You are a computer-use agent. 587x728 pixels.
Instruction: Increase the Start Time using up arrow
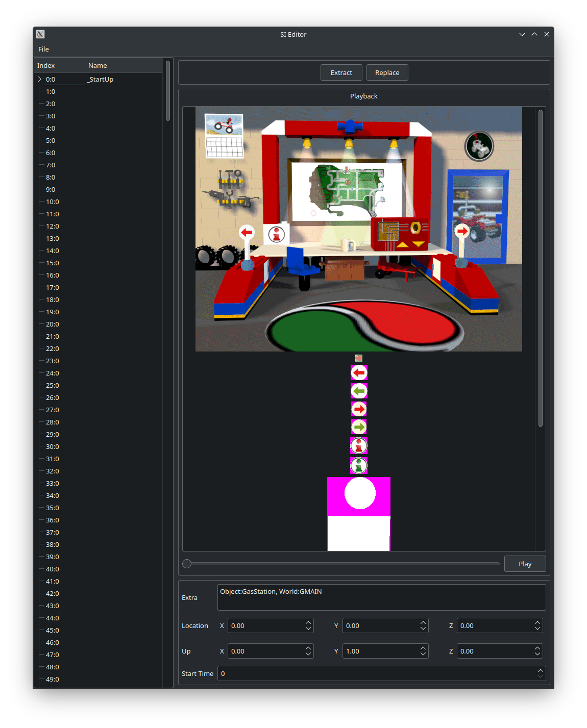point(541,670)
